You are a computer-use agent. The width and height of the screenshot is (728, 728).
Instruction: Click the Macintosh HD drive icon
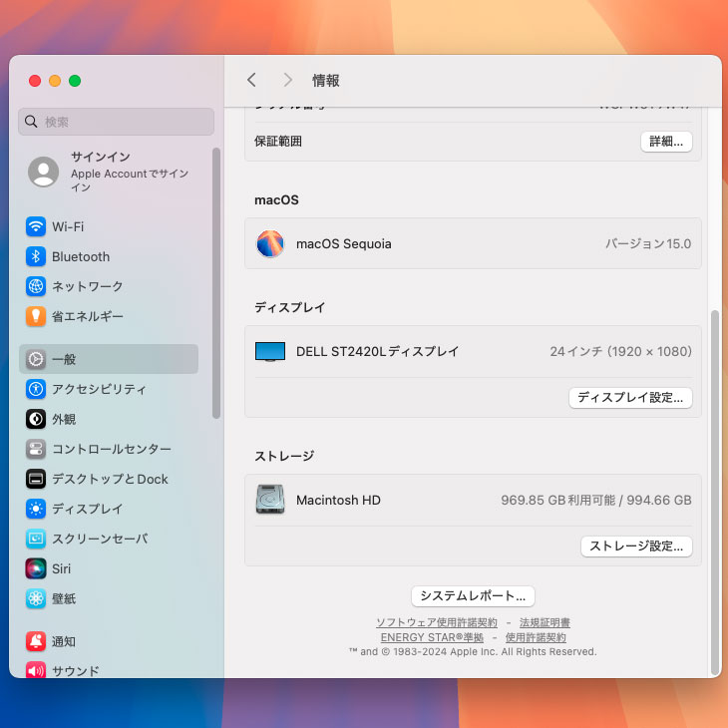click(x=269, y=500)
